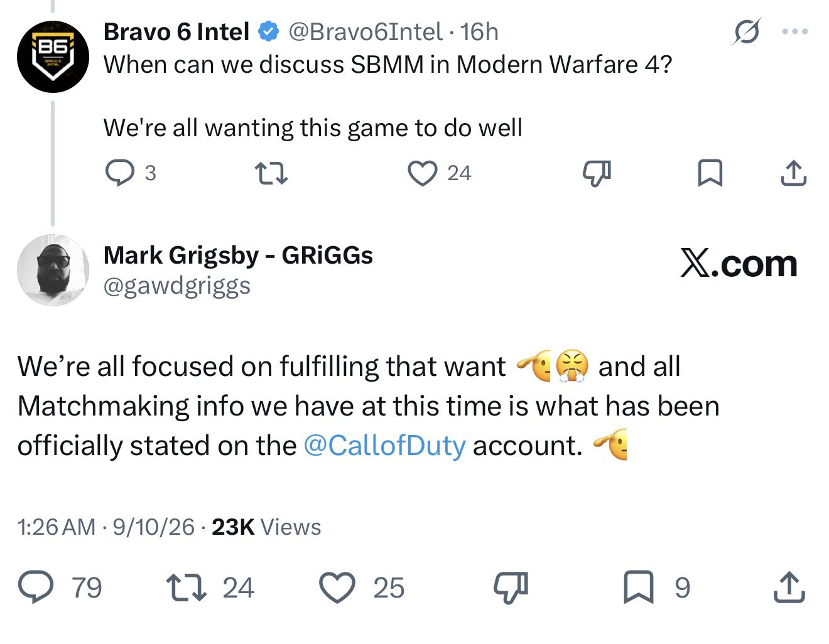Open the @gawdgriggs handle profile
The height and width of the screenshot is (644, 829).
pyautogui.click(x=177, y=286)
